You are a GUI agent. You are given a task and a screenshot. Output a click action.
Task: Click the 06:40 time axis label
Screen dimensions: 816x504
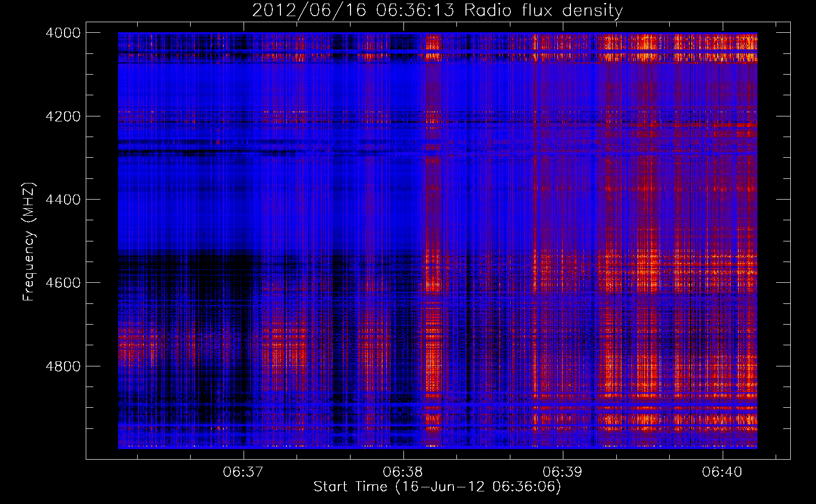[722, 472]
